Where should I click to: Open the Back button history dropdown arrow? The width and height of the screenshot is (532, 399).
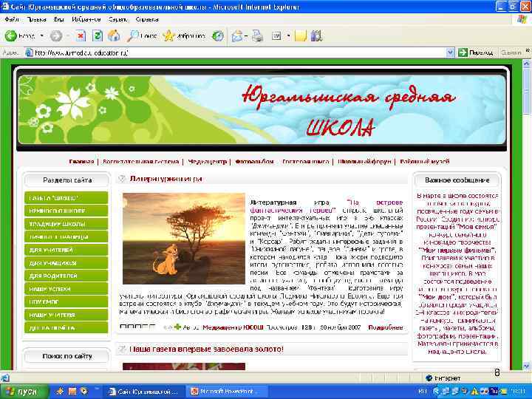(x=41, y=35)
